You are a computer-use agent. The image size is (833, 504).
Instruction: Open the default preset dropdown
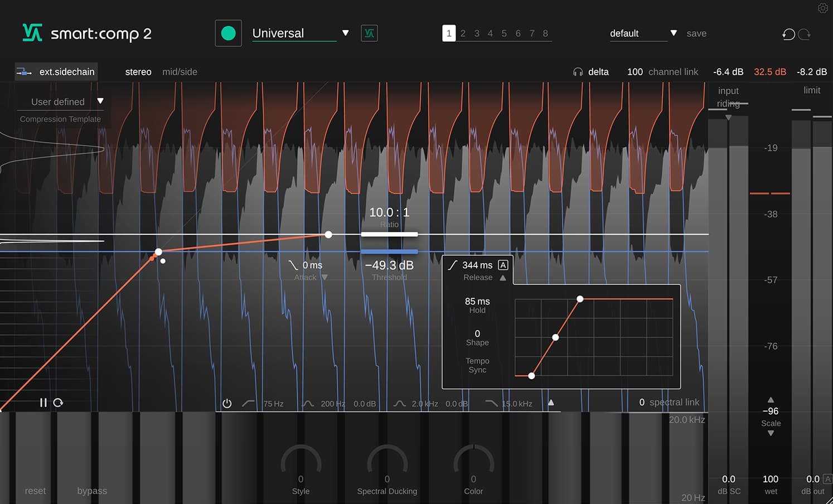[x=643, y=33]
